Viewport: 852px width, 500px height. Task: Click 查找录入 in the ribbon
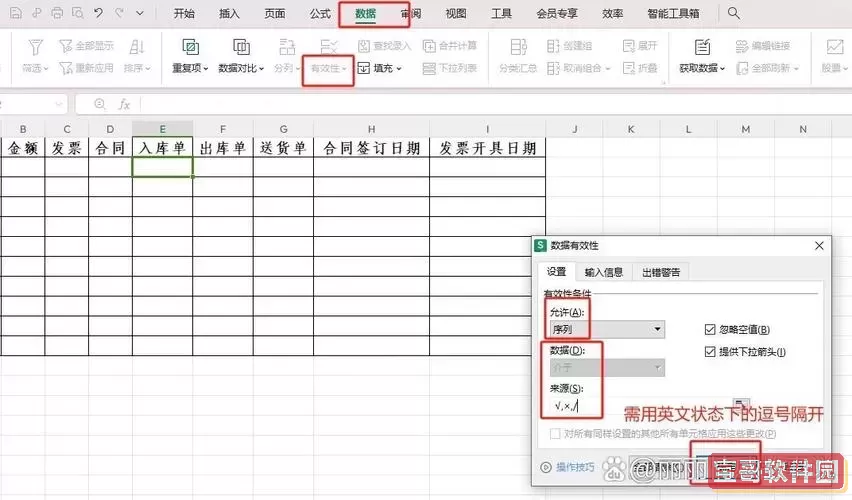[x=384, y=46]
